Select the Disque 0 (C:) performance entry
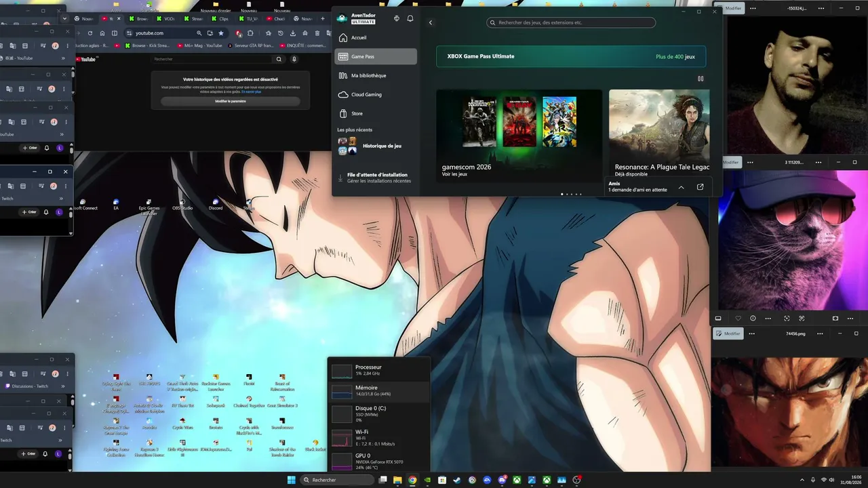This screenshot has width=868, height=488. coord(378,413)
